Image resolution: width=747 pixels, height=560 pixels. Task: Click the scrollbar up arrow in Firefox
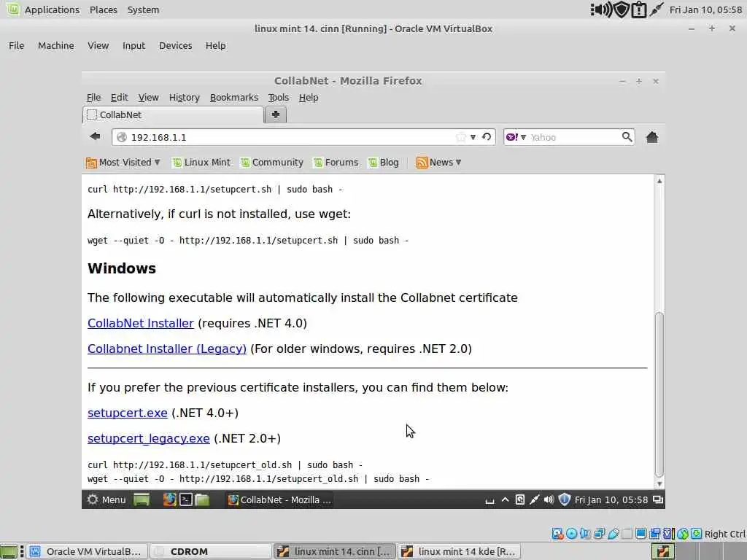(x=659, y=181)
